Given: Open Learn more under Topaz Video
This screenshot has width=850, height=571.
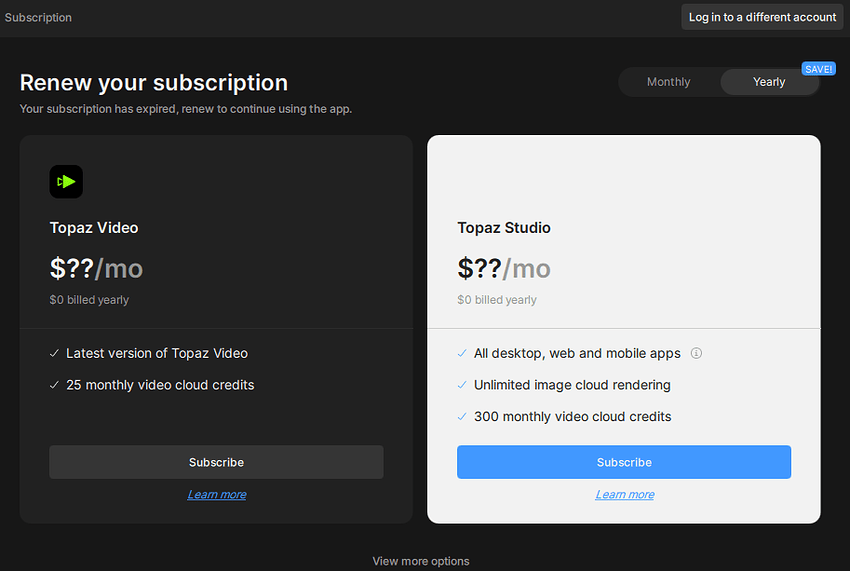Looking at the screenshot, I should 216,495.
